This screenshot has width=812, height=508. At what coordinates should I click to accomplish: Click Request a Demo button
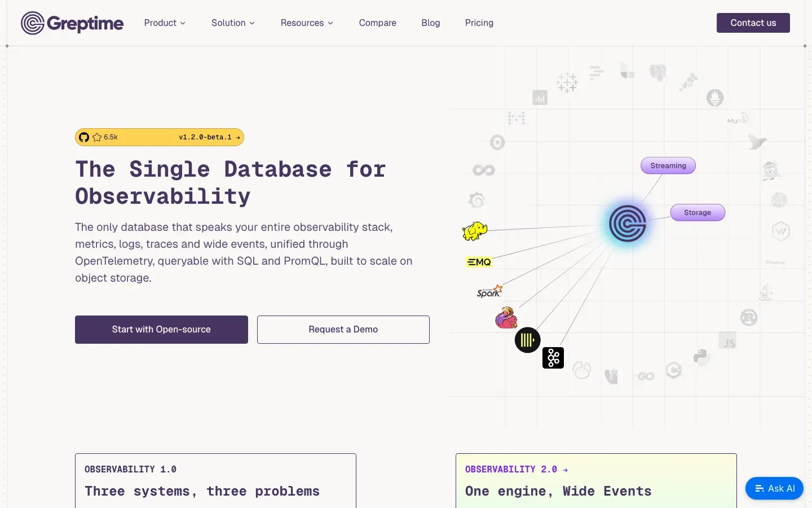[343, 330]
